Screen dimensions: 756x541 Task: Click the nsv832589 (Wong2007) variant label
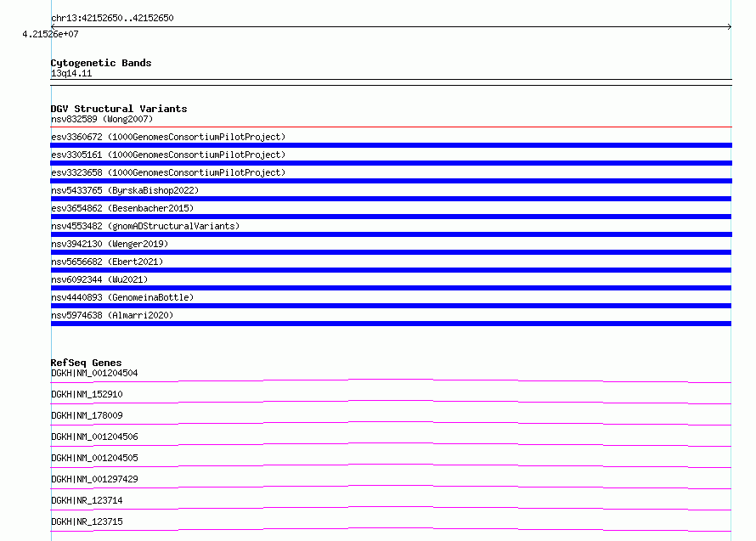pyautogui.click(x=102, y=119)
